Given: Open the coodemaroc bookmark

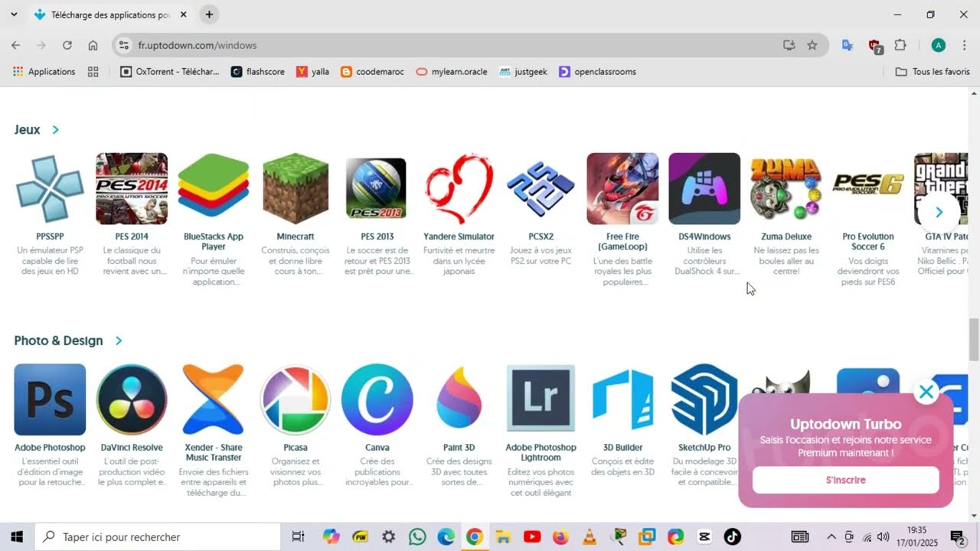Looking at the screenshot, I should click(x=372, y=72).
